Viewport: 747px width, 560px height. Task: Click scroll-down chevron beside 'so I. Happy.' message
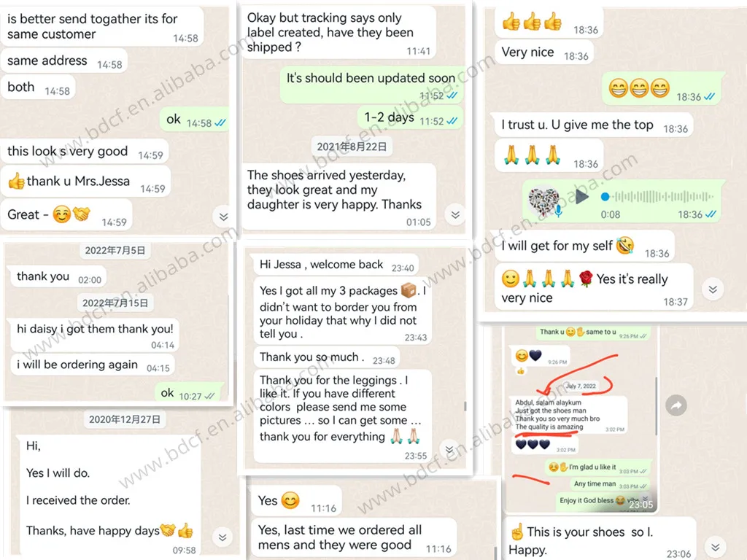715,546
